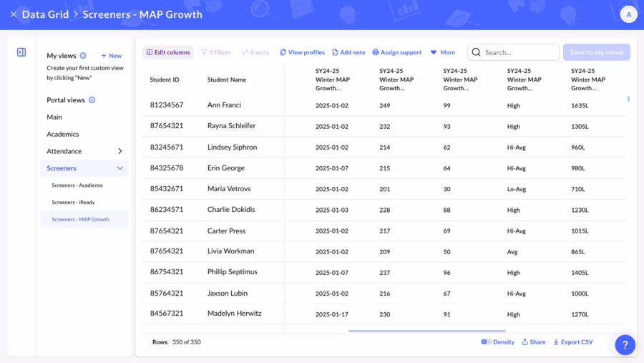The image size is (644, 363).
Task: Open the user avatar menu
Action: 628,14
